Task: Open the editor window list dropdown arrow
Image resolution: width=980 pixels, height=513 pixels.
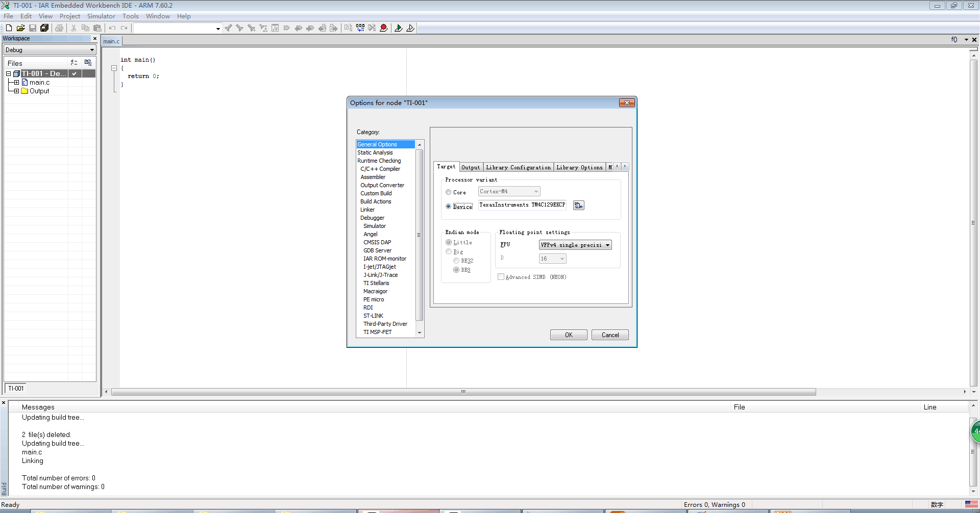Action: (x=966, y=40)
